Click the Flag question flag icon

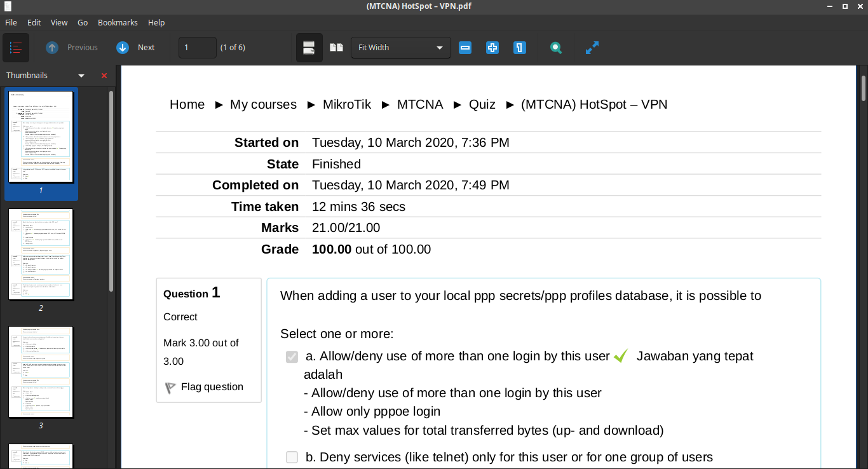pyautogui.click(x=170, y=388)
